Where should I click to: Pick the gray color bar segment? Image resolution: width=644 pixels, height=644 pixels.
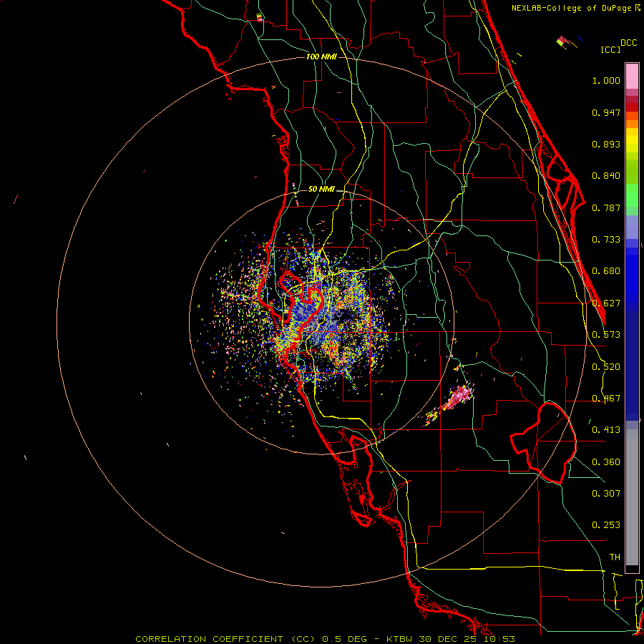click(632, 497)
